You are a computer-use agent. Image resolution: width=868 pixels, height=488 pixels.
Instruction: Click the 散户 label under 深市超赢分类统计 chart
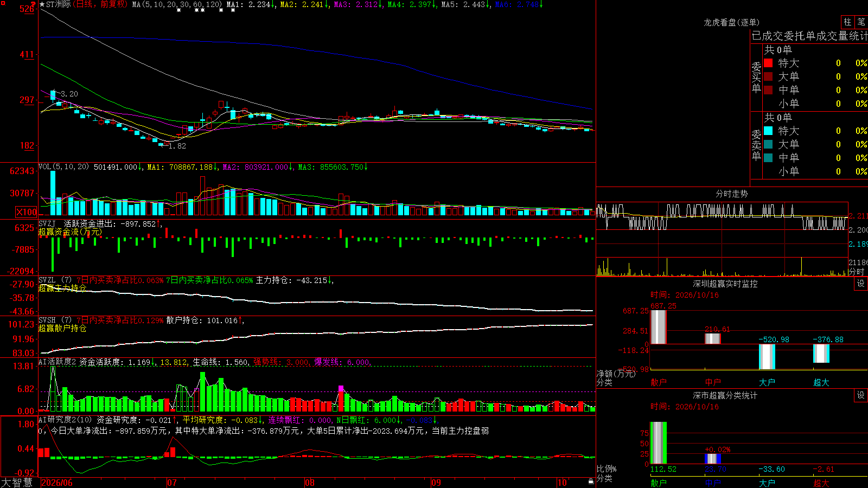coord(659,483)
